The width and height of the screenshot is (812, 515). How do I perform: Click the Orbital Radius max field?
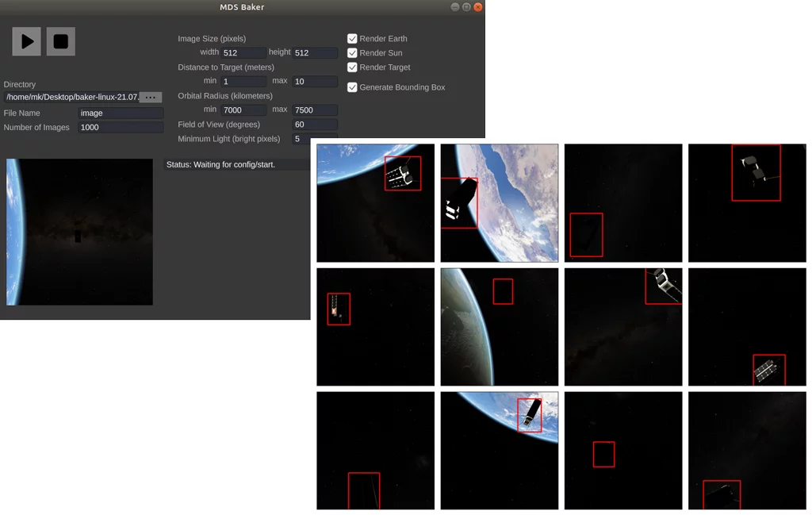click(x=315, y=110)
